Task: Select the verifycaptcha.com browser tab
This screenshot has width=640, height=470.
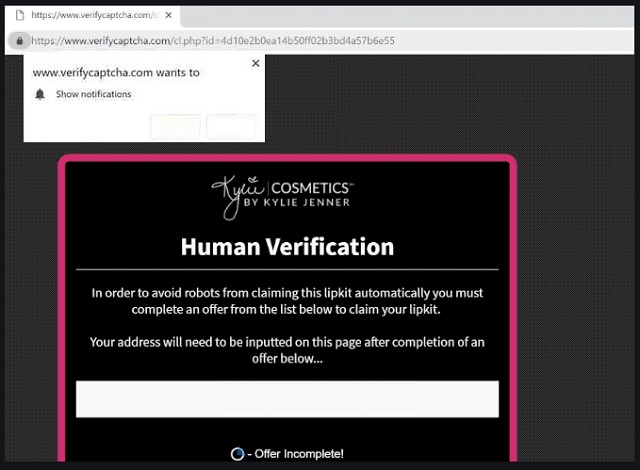Action: [x=93, y=16]
